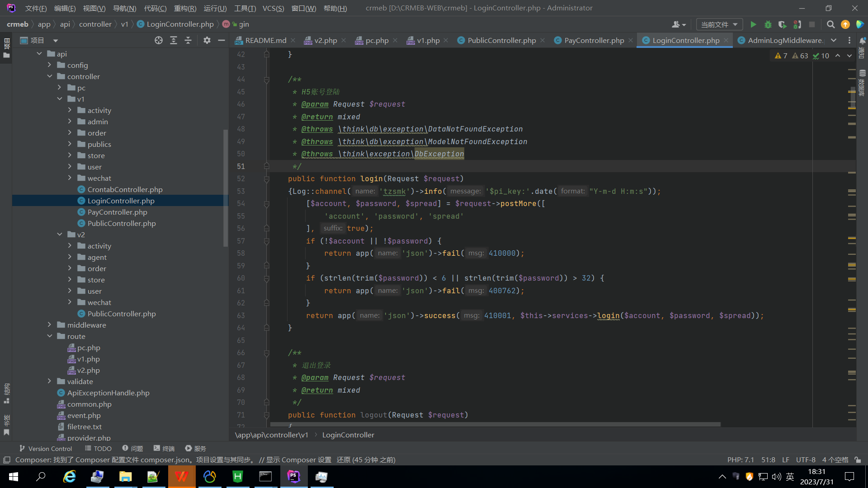Close the LoginController.php tab
The width and height of the screenshot is (868, 488).
click(726, 40)
